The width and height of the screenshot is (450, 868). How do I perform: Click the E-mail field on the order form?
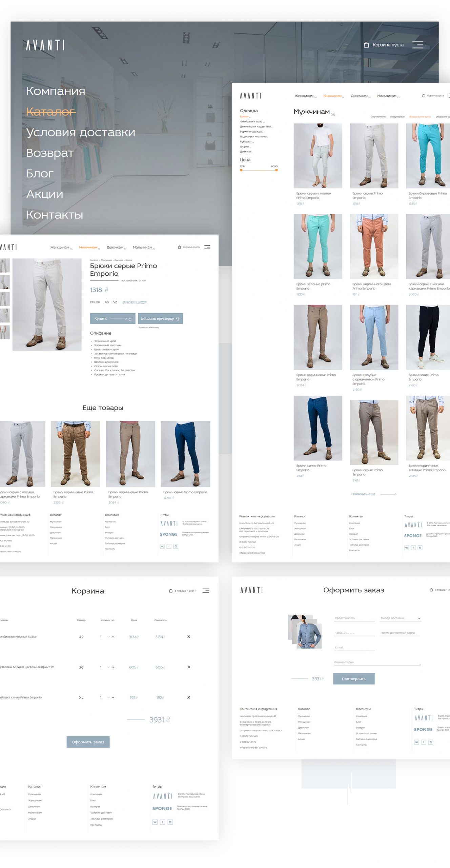pyautogui.click(x=354, y=648)
